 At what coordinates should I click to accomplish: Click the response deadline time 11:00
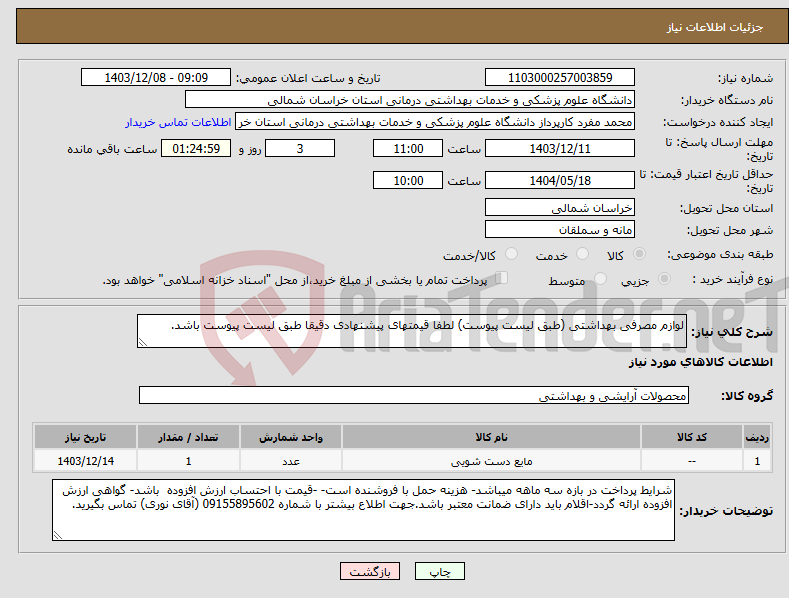pos(408,148)
